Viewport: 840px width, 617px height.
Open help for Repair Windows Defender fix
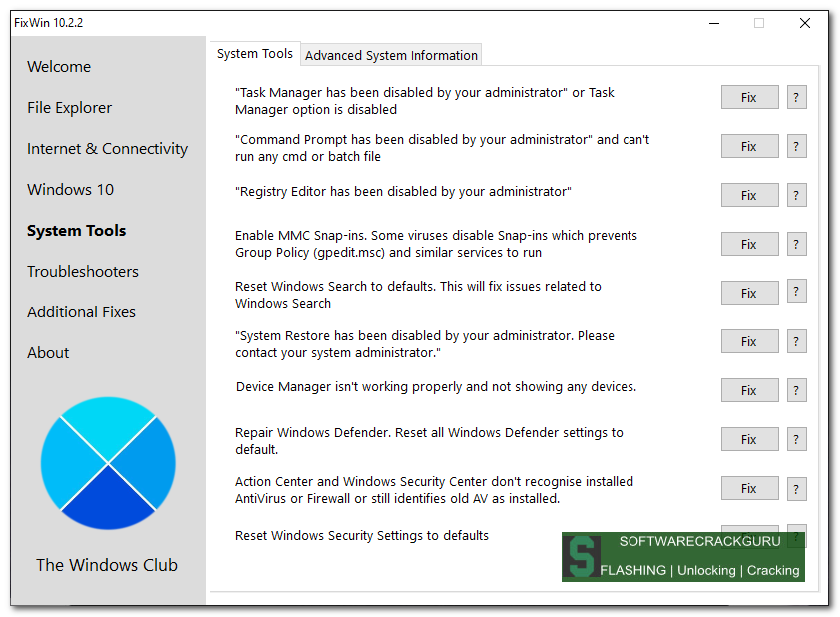[x=796, y=439]
